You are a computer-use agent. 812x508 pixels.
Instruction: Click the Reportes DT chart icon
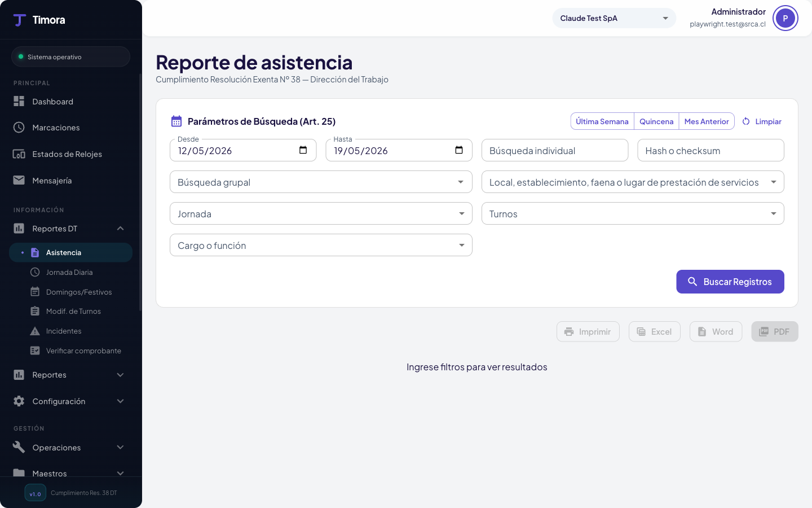click(x=19, y=229)
